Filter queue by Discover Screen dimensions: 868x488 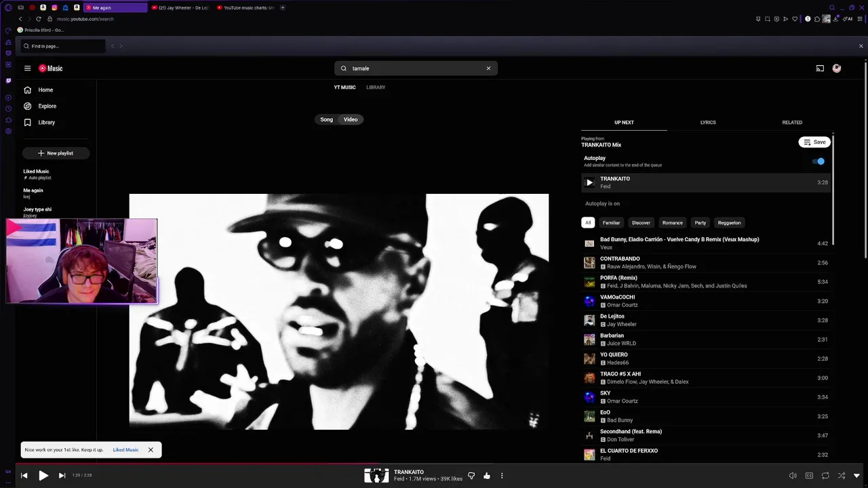point(641,222)
